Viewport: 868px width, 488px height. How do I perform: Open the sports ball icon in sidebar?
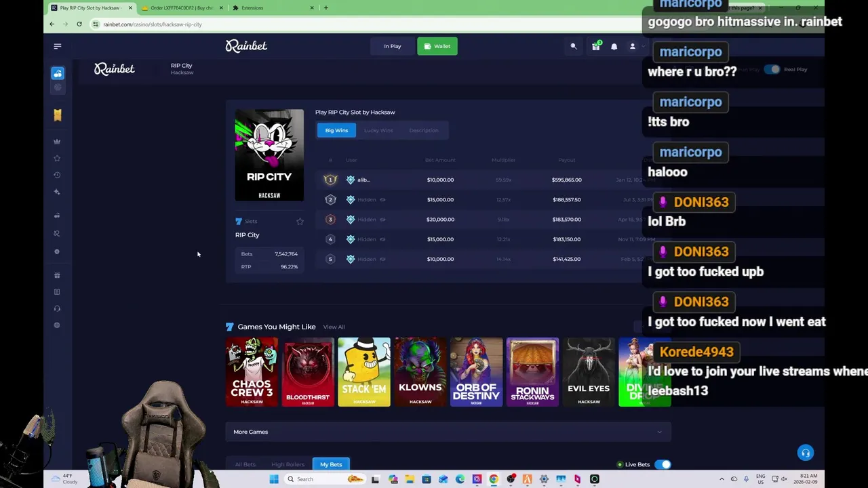tap(58, 87)
